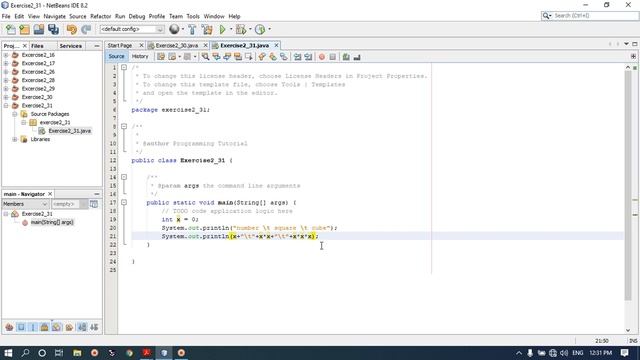640x360 pixels.
Task: Toggle Show Inherited Members in Navigator
Action: tap(9, 327)
